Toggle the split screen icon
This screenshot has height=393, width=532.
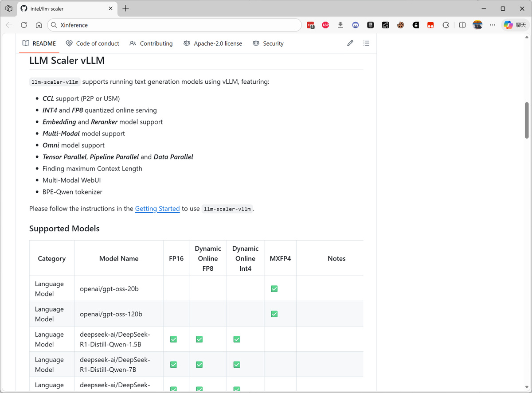pos(462,25)
